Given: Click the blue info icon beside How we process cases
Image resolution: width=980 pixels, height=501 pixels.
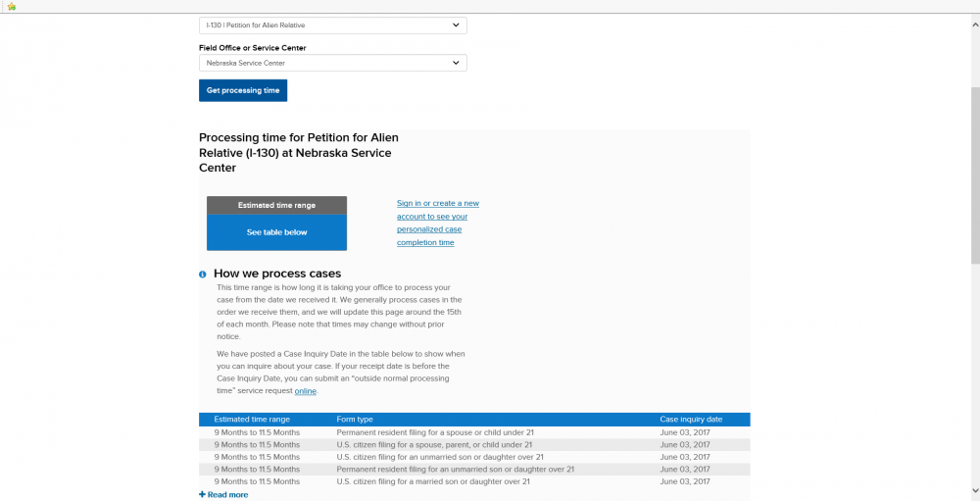Looking at the screenshot, I should (x=203, y=275).
